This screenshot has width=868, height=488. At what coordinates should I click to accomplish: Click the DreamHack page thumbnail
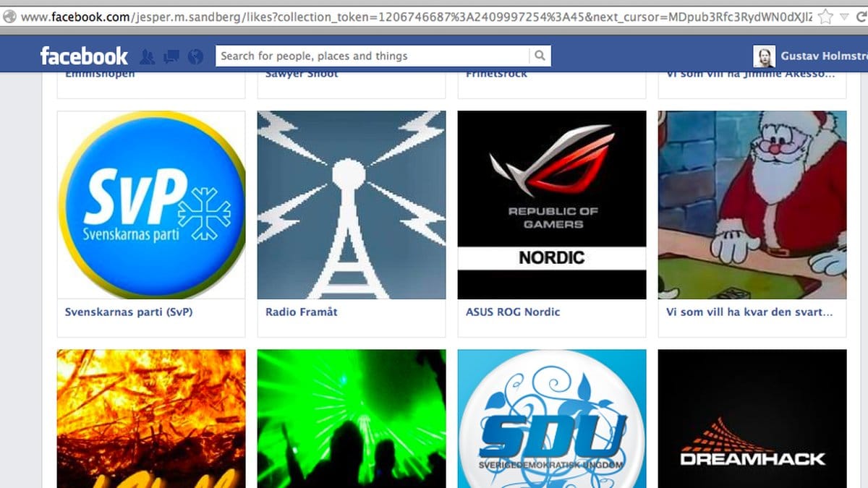(x=752, y=418)
